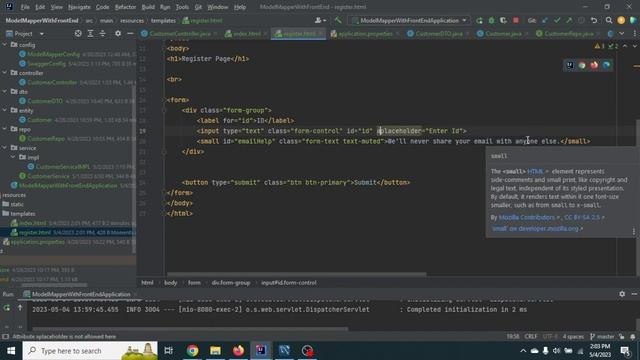Click Collapse All icon in Project panel

click(x=102, y=33)
